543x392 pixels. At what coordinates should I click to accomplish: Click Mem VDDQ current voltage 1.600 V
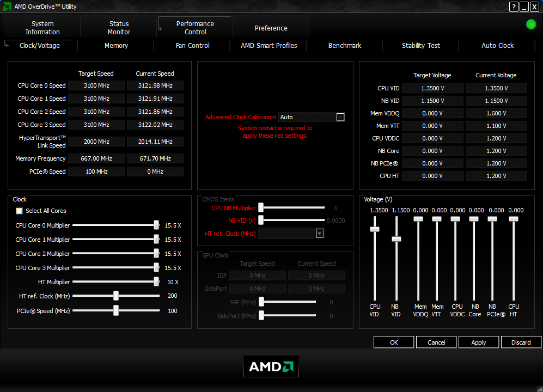[x=496, y=113]
